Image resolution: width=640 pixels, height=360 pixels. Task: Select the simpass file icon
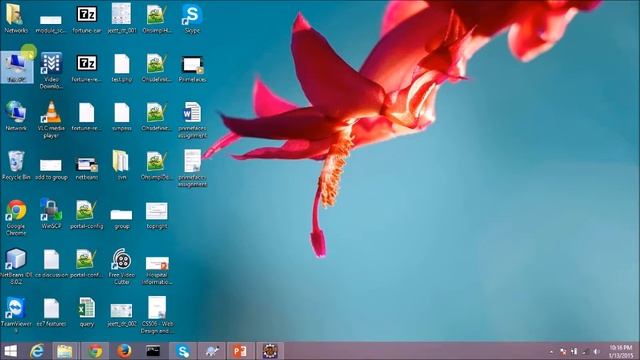point(122,117)
